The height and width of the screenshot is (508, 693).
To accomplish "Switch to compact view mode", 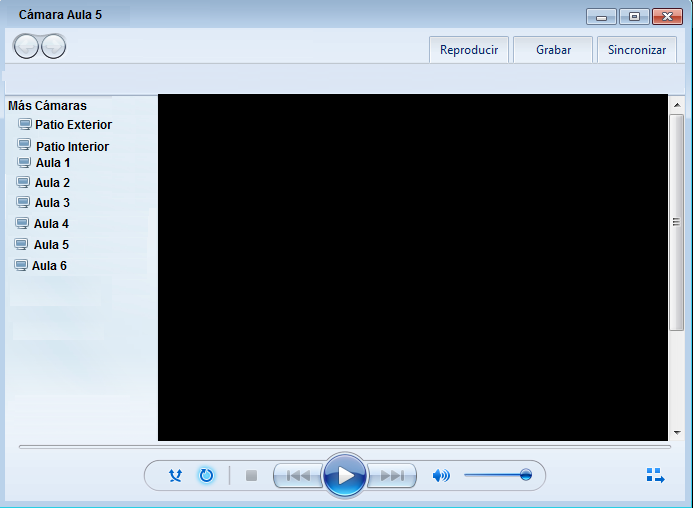I will click(655, 476).
